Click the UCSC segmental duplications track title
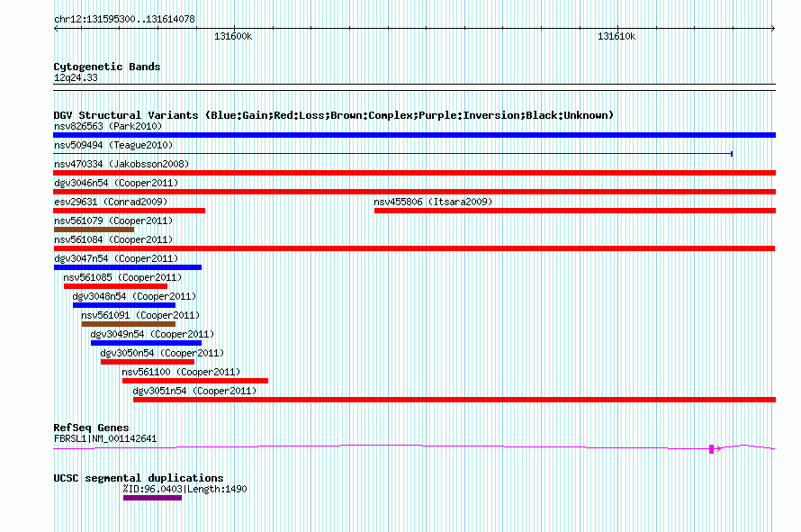 [139, 478]
